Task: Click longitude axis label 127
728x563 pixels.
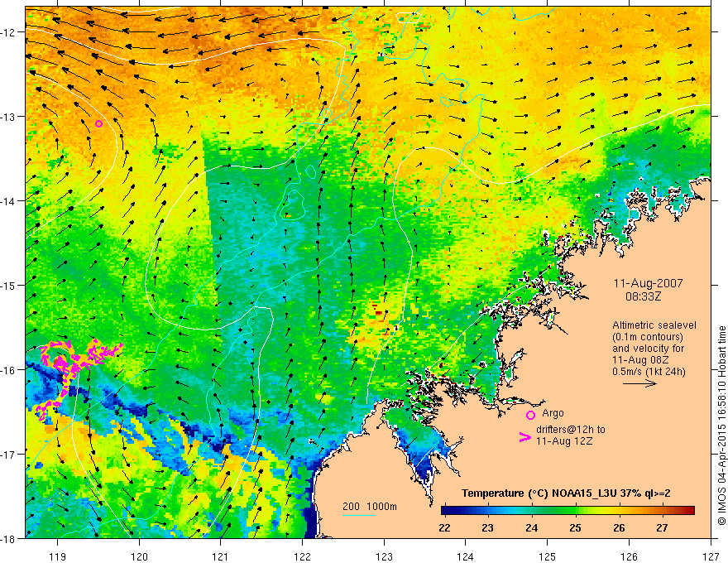Action: [711, 556]
